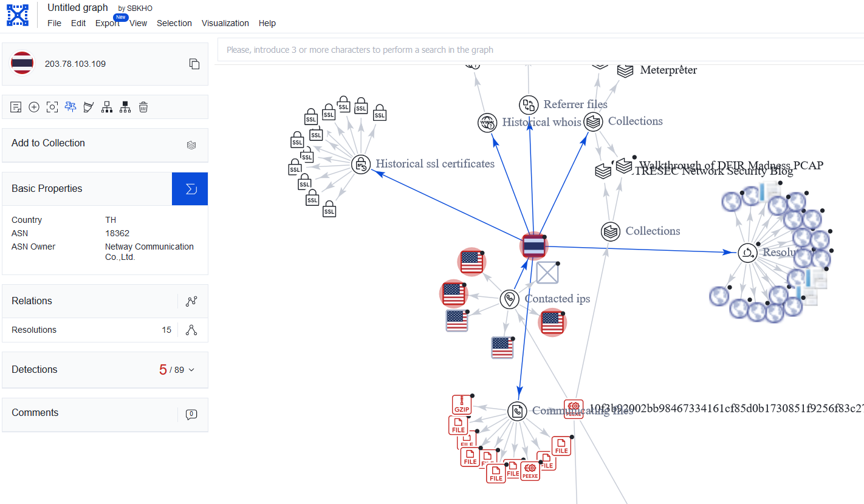
Task: Copy the IP address 203.78.103.109
Action: 194,64
